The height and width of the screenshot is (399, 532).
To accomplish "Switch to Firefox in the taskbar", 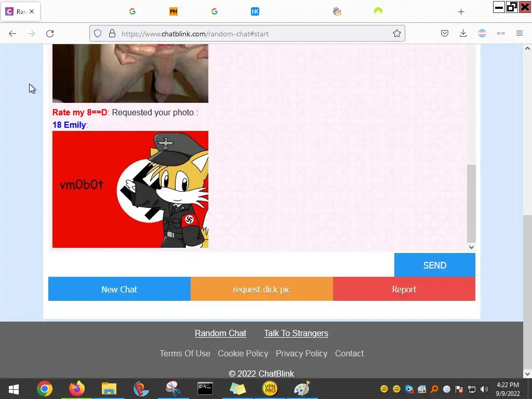I will click(77, 389).
